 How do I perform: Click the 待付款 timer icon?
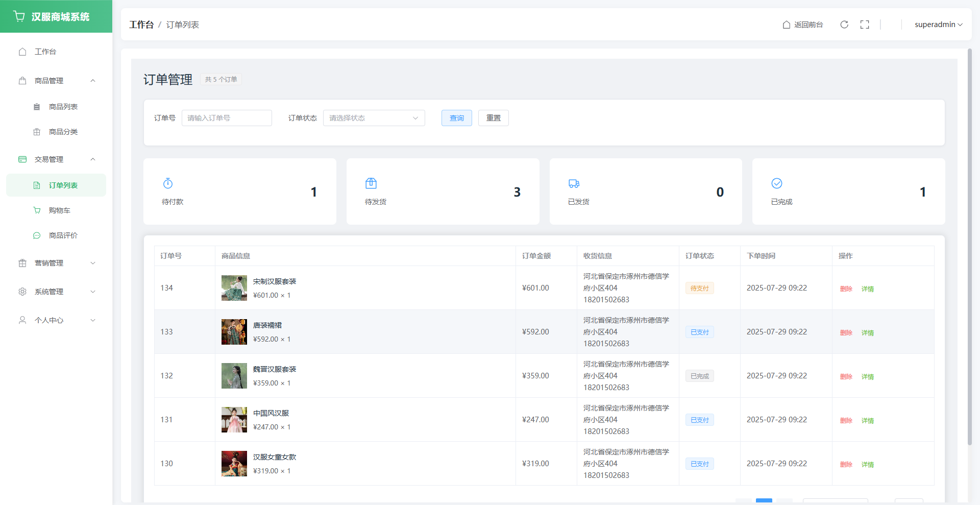(x=168, y=183)
